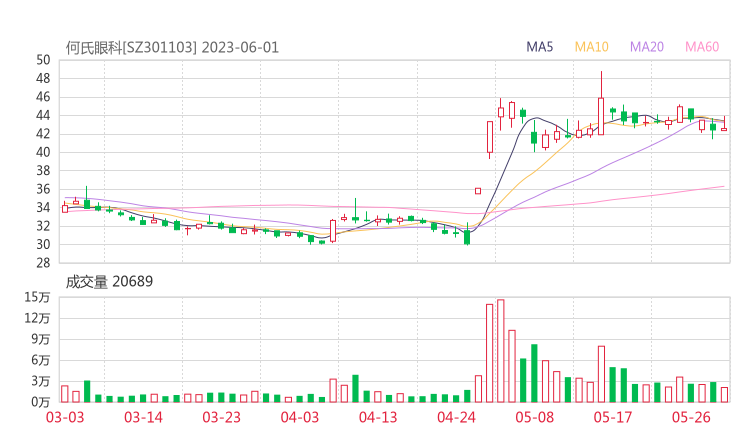The image size is (740, 440).
Task: Click the 03-23 date label
Action: tap(221, 417)
